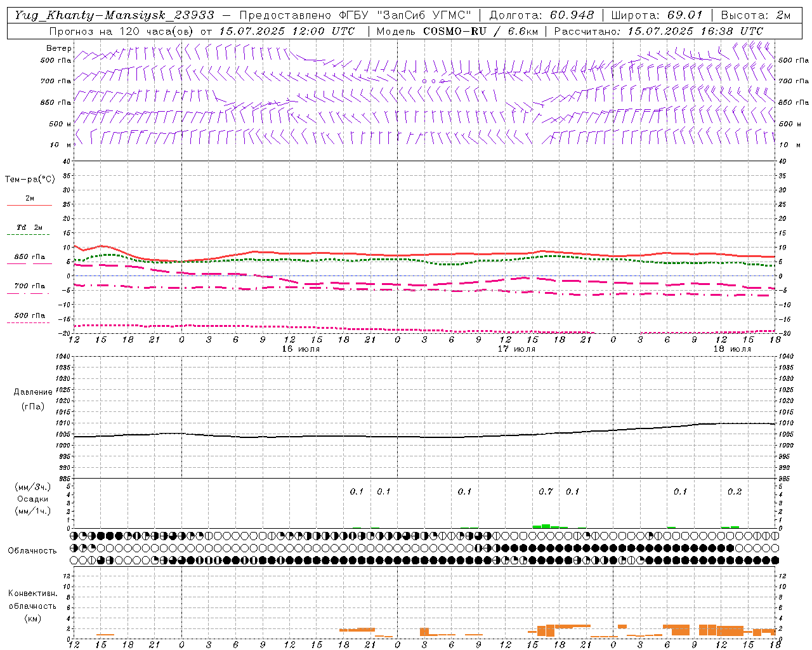The height and width of the screenshot is (650, 812).
Task: Click the latitude value Широта: 69.01
Action: pos(657,15)
